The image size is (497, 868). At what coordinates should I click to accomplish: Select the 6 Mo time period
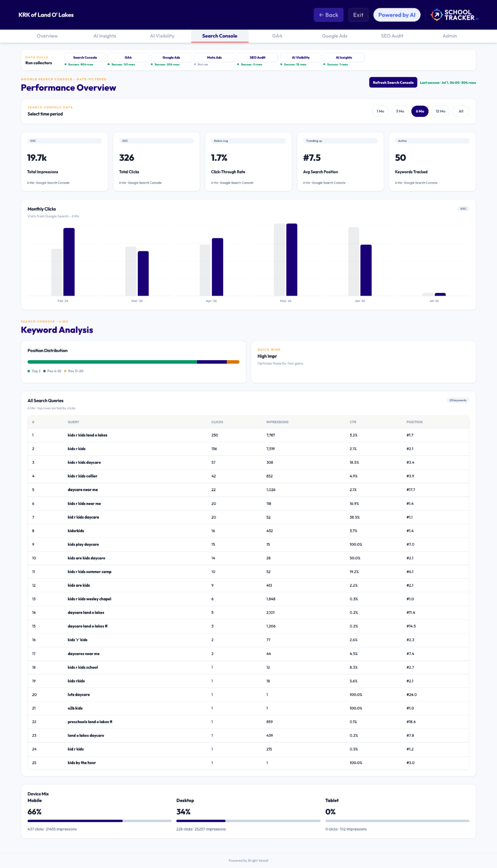(420, 111)
